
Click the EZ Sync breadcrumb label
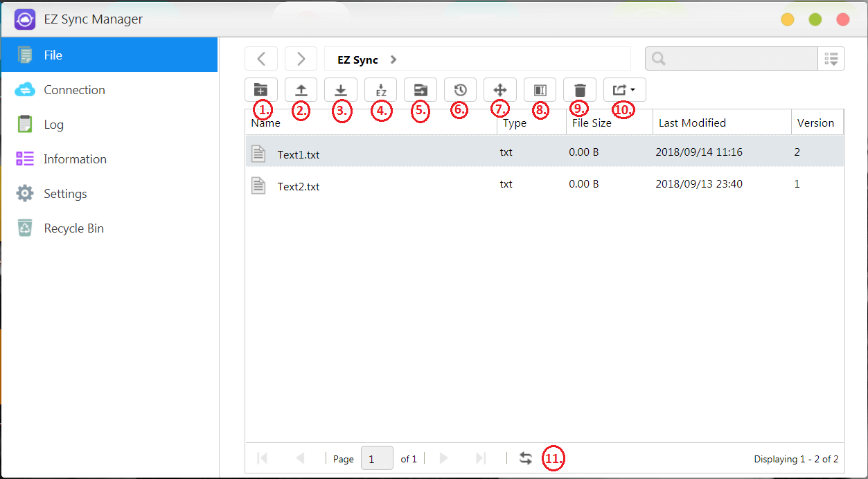(x=357, y=60)
